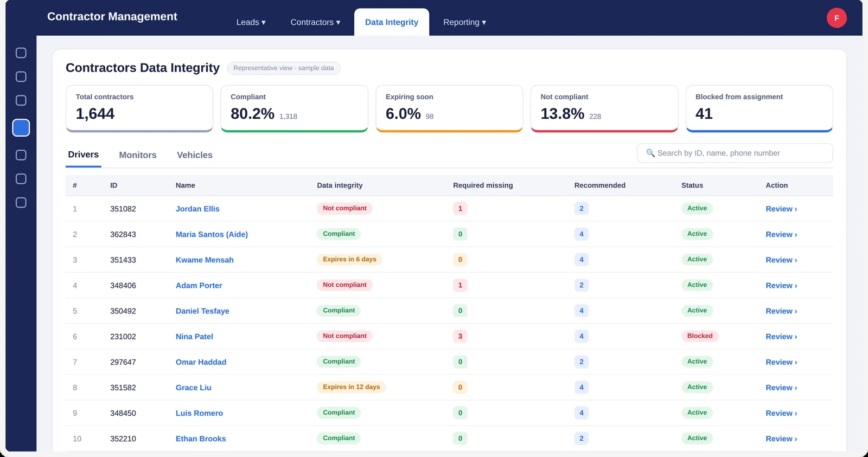This screenshot has width=868, height=457.
Task: Click the 'Expires in 12 days' badge
Action: (x=351, y=387)
